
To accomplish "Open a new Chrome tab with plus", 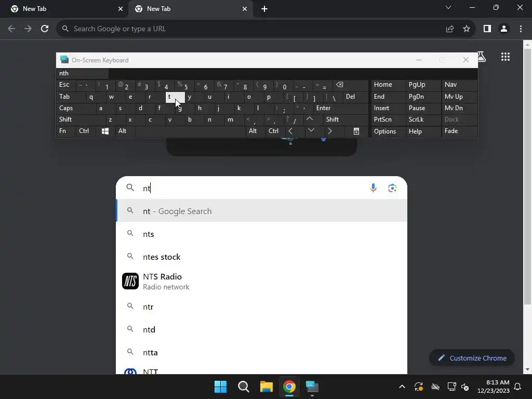I will coord(264,9).
